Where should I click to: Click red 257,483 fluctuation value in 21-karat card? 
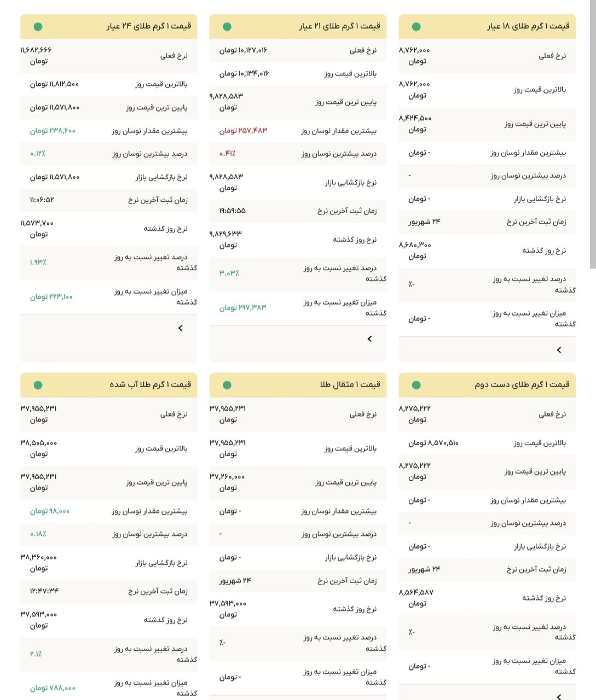point(244,131)
